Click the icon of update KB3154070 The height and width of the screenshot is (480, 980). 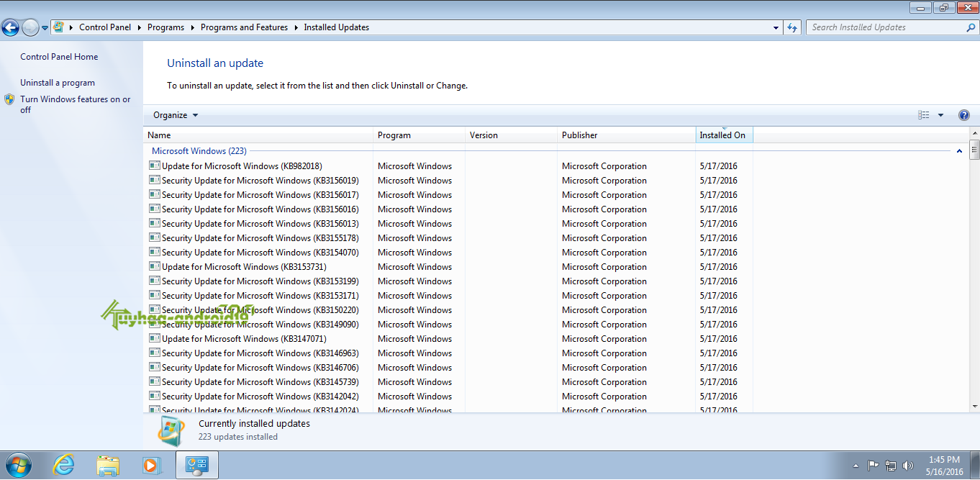[x=155, y=252]
